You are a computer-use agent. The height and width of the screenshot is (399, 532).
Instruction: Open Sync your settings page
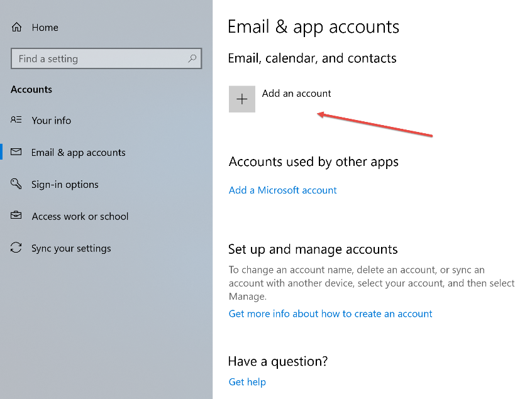(x=71, y=248)
